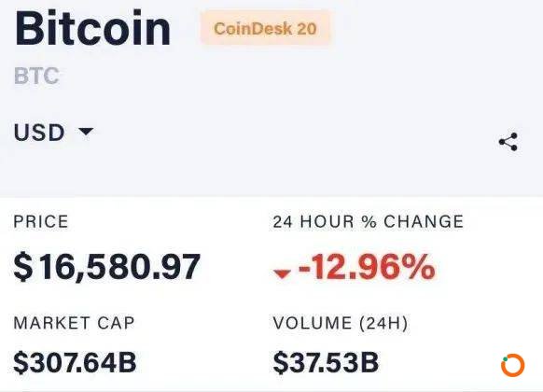
Task: Click the VOLUME (24H) label
Action: [x=341, y=323]
